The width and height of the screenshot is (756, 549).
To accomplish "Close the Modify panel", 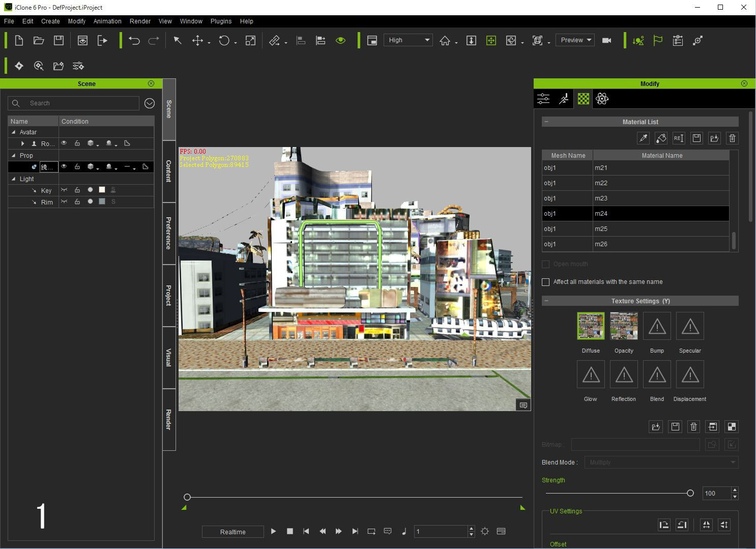I will [x=744, y=83].
